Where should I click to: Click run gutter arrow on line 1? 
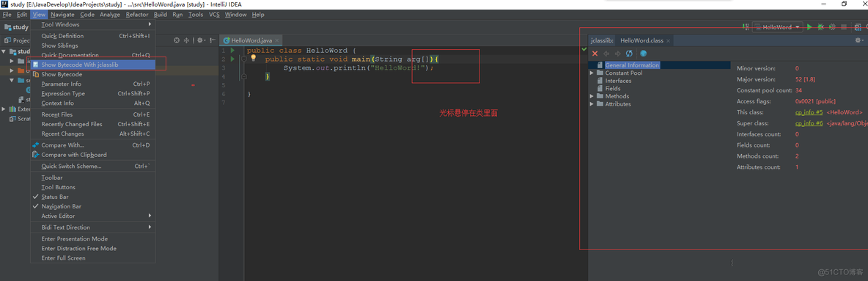coord(232,51)
